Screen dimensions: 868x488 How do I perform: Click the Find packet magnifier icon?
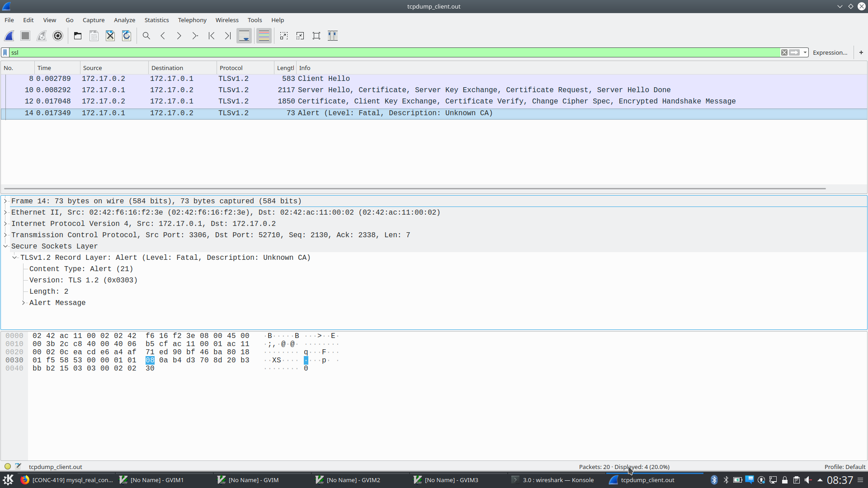click(x=146, y=36)
